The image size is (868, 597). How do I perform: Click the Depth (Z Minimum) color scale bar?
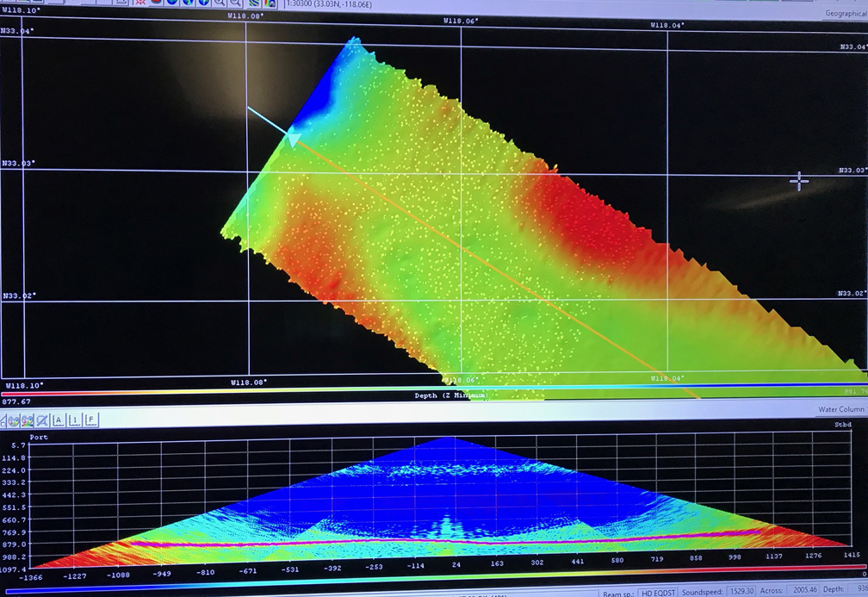pyautogui.click(x=434, y=389)
